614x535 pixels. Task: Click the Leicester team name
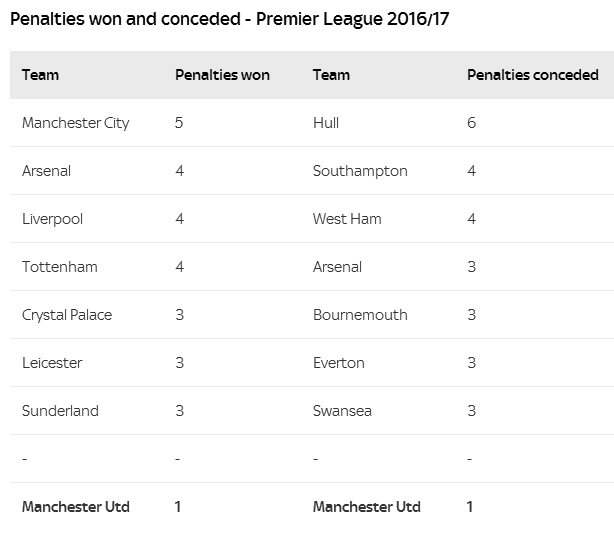coord(52,363)
